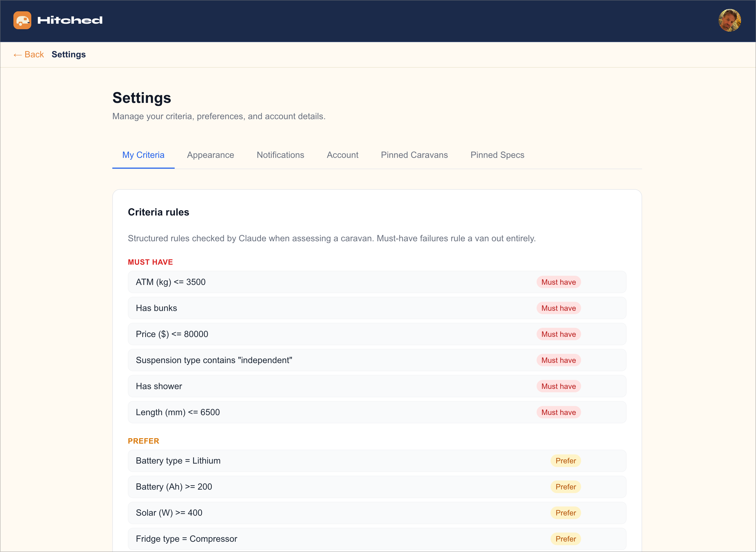Click the large Settings page title
756x552 pixels.
click(142, 98)
